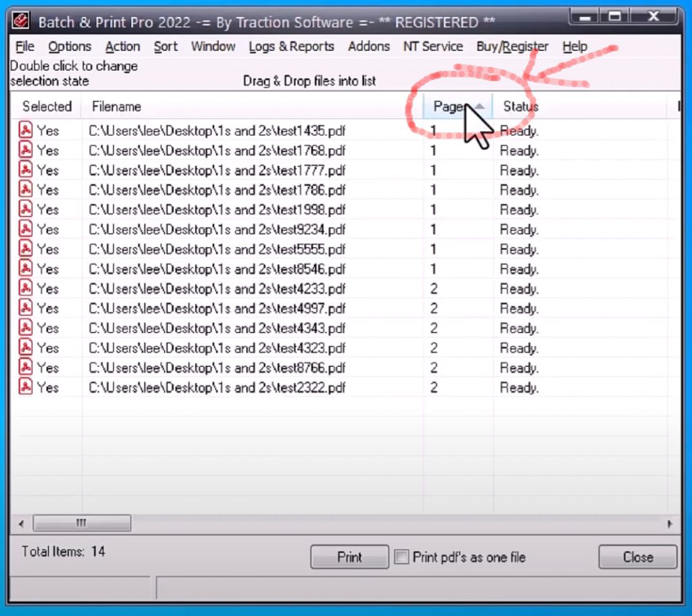Click the Filename column header
Image resolution: width=692 pixels, height=616 pixels.
116,107
